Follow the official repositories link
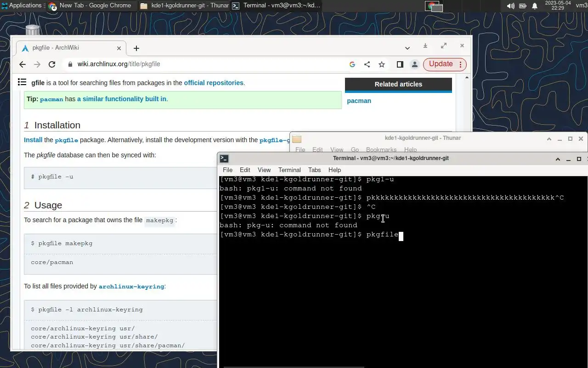Image resolution: width=588 pixels, height=368 pixels. pos(214,83)
